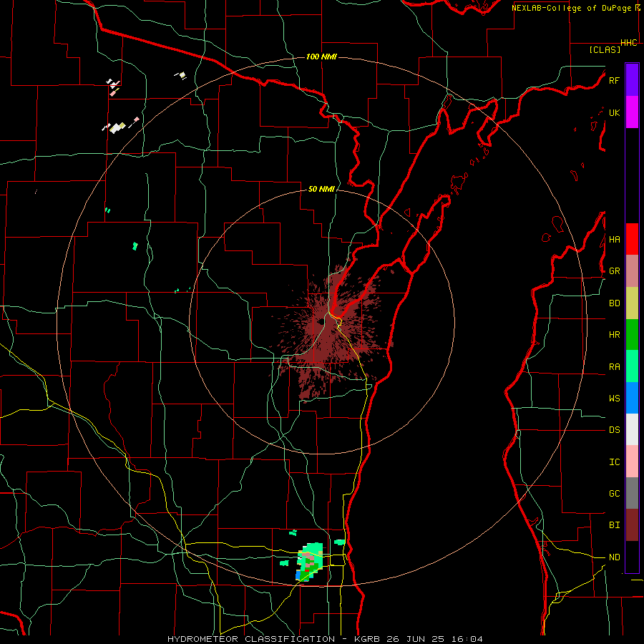Select the DS legend label
644x644 pixels.
(x=614, y=430)
